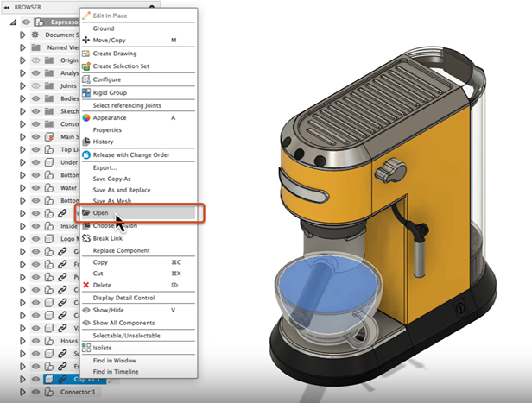Click the Origin folder icon
Image resolution: width=532 pixels, height=403 pixels.
click(49, 60)
